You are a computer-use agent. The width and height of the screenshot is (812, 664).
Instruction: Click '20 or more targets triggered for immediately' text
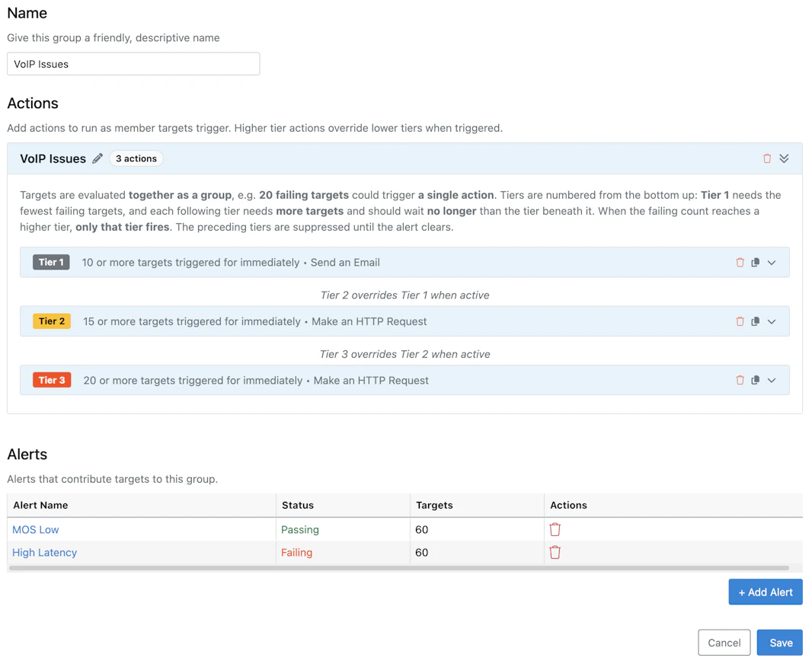(193, 381)
